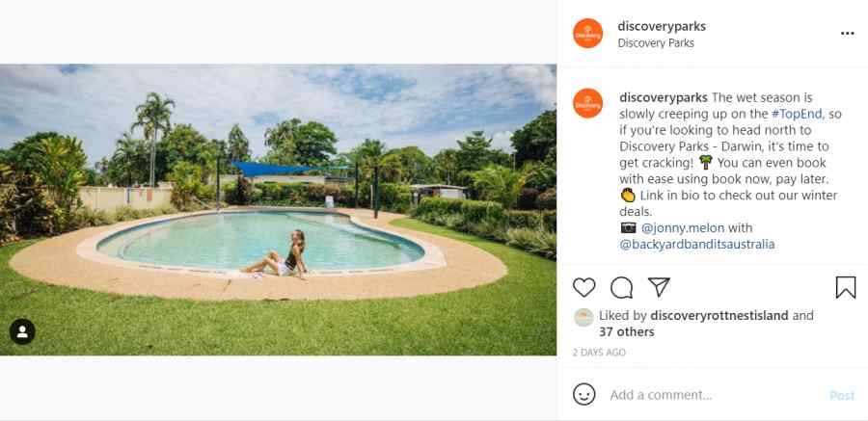Click the Post comment button
Viewport: 868px width, 421px height.
(842, 396)
